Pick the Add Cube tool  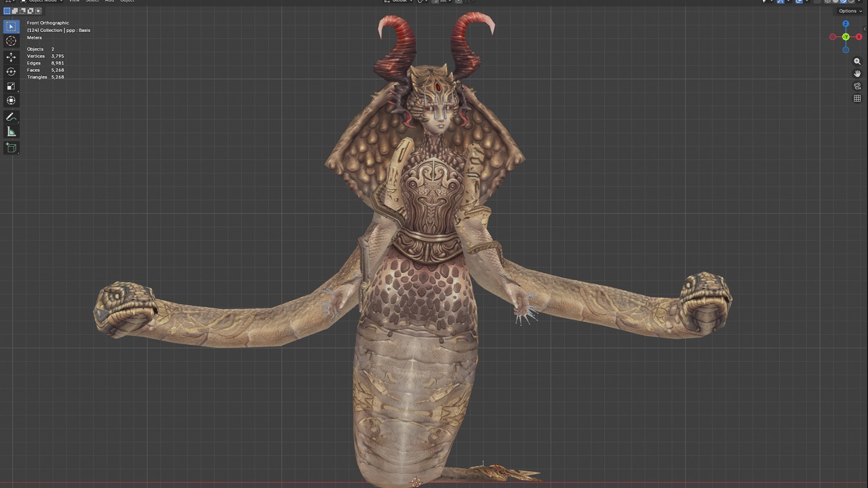click(11, 148)
